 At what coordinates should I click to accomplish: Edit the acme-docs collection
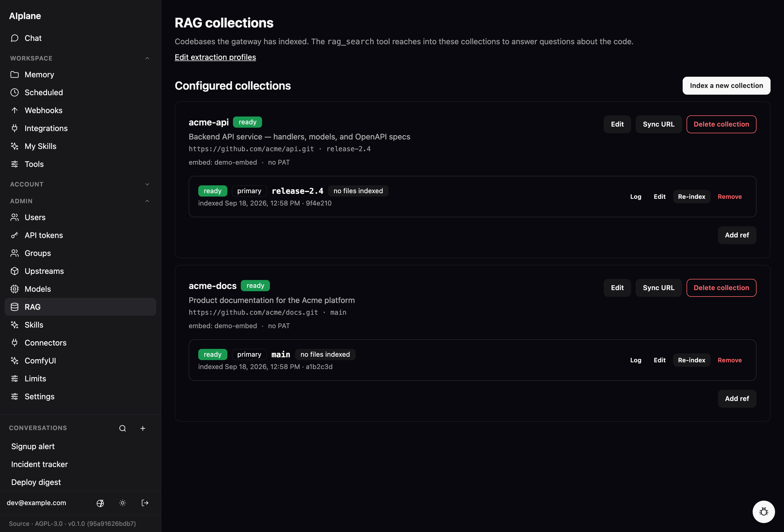[x=617, y=288]
